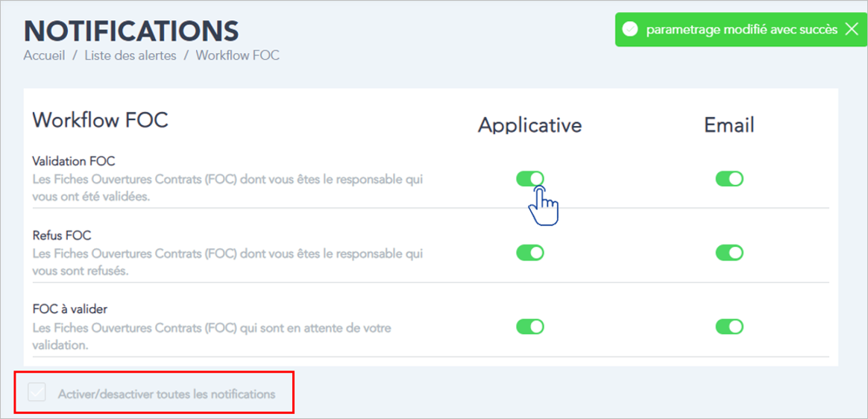Go to Accueil in the breadcrumb

(44, 56)
